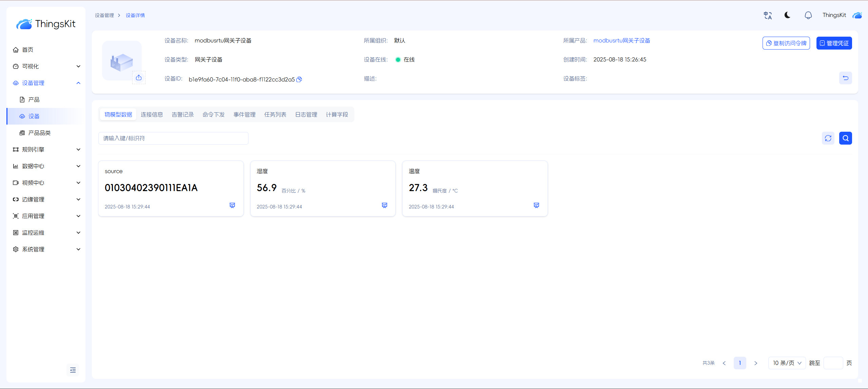868x389 pixels.
Task: Click the return back arrow button
Action: 845,78
